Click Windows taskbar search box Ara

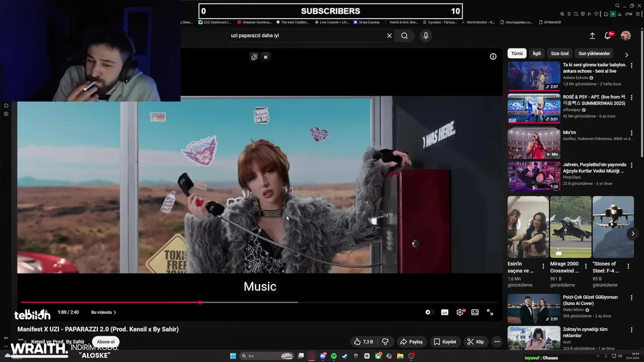point(267,356)
